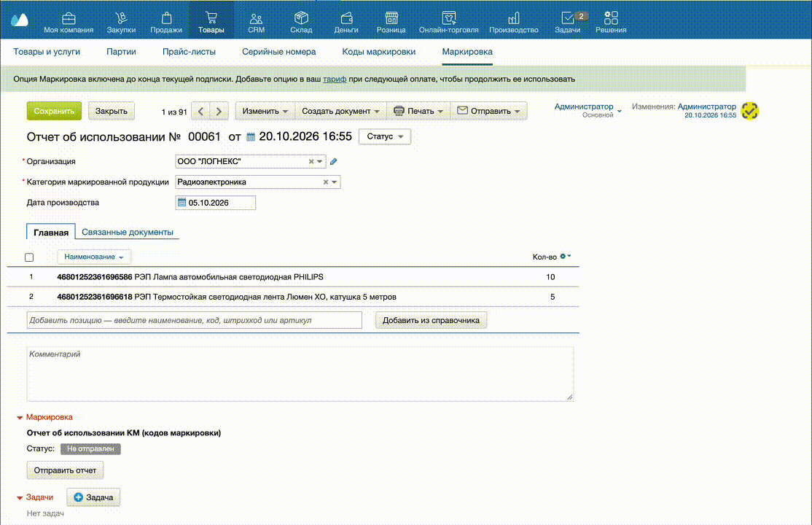The height and width of the screenshot is (525, 812).
Task: Click the green Сохранить button
Action: 55,111
